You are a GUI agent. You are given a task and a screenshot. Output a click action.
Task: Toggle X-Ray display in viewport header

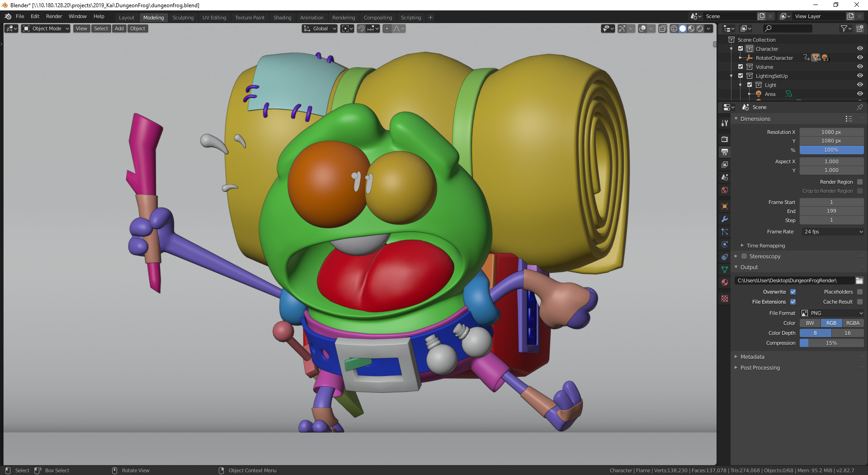click(663, 28)
